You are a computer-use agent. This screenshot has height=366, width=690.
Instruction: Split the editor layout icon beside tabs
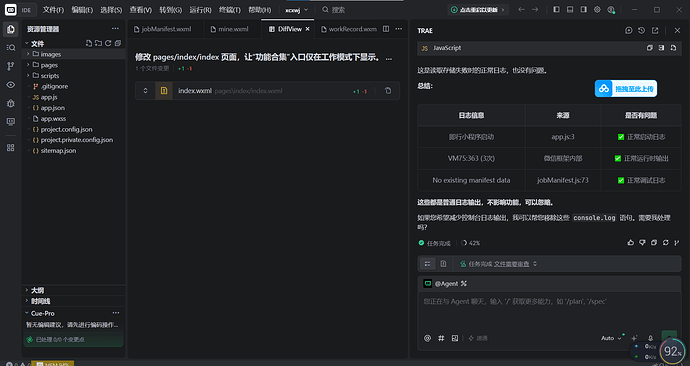click(x=386, y=29)
